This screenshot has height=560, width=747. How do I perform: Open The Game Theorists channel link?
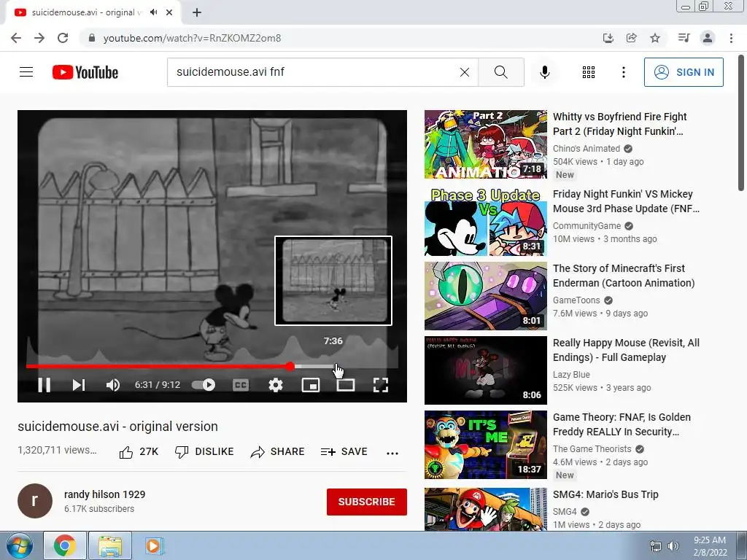592,449
